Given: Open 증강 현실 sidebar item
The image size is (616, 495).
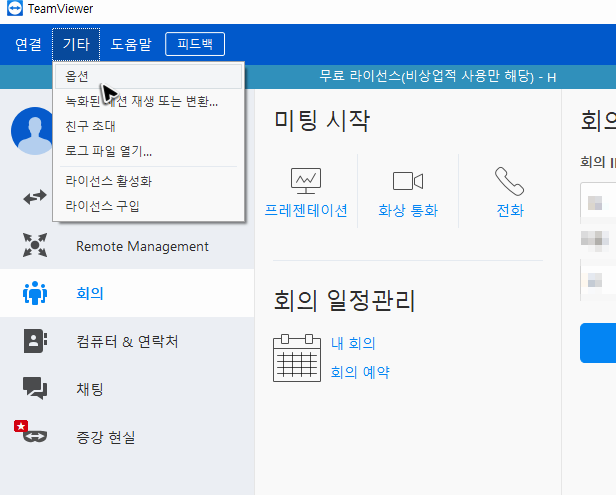Looking at the screenshot, I should [x=106, y=437].
